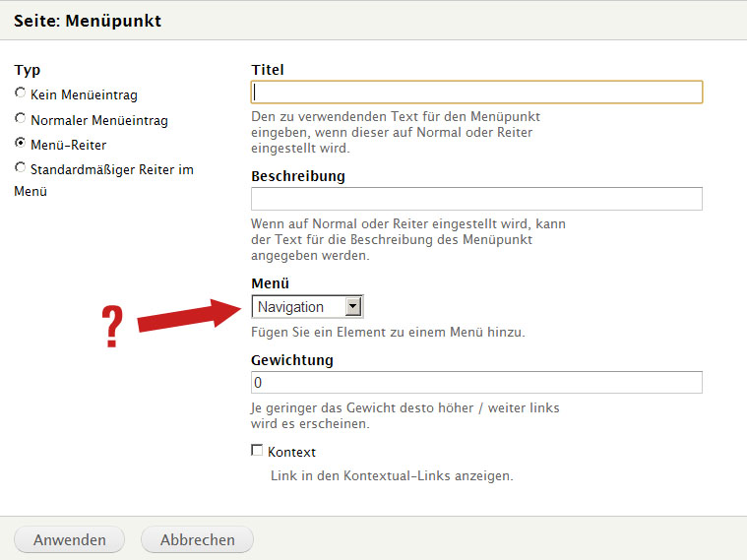Open the Menü dropdown showing Navigation

click(299, 307)
